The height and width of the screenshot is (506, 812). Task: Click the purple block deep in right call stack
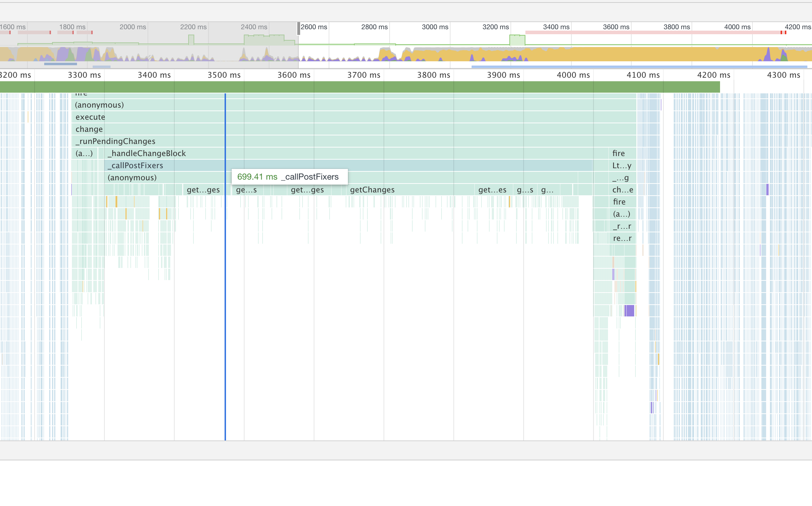pyautogui.click(x=629, y=310)
